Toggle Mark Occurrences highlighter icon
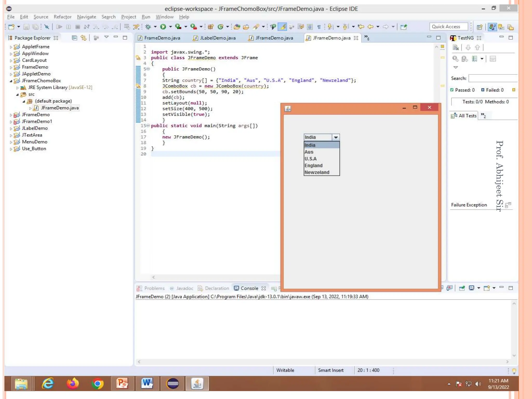Screen dimensions: 532x399 click(282, 27)
